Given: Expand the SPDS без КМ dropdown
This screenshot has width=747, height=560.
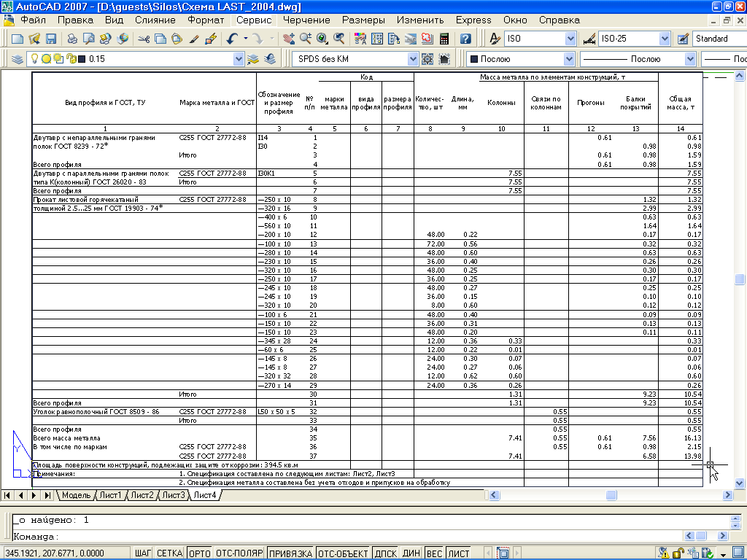Looking at the screenshot, I should point(413,59).
